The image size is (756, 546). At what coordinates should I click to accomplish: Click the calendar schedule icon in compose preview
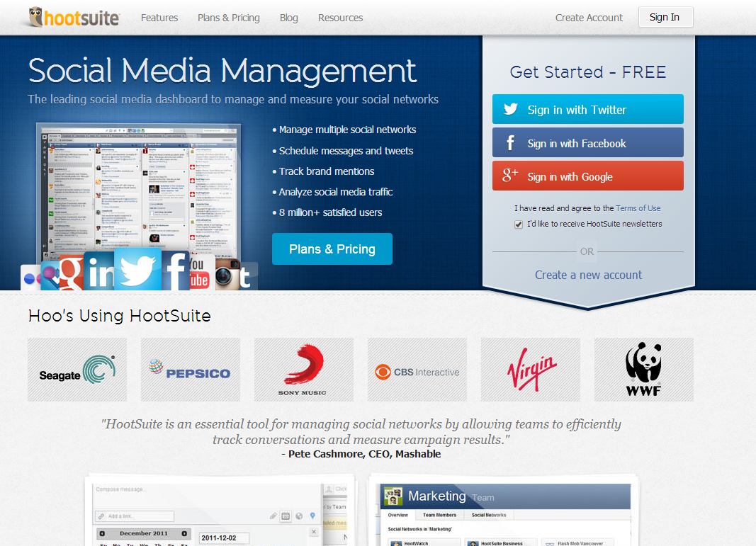pyautogui.click(x=286, y=516)
